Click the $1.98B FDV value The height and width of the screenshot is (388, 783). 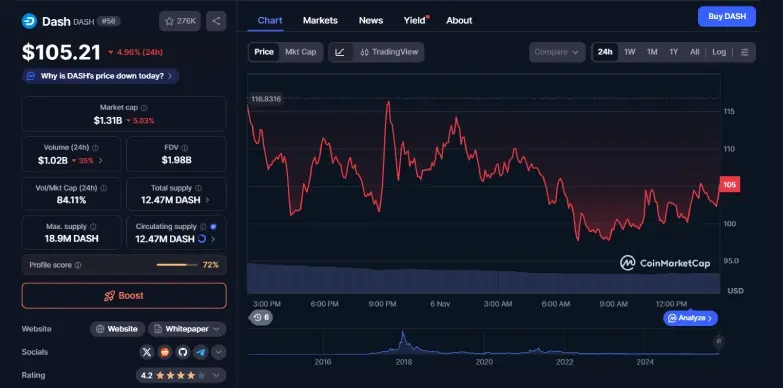click(x=176, y=160)
